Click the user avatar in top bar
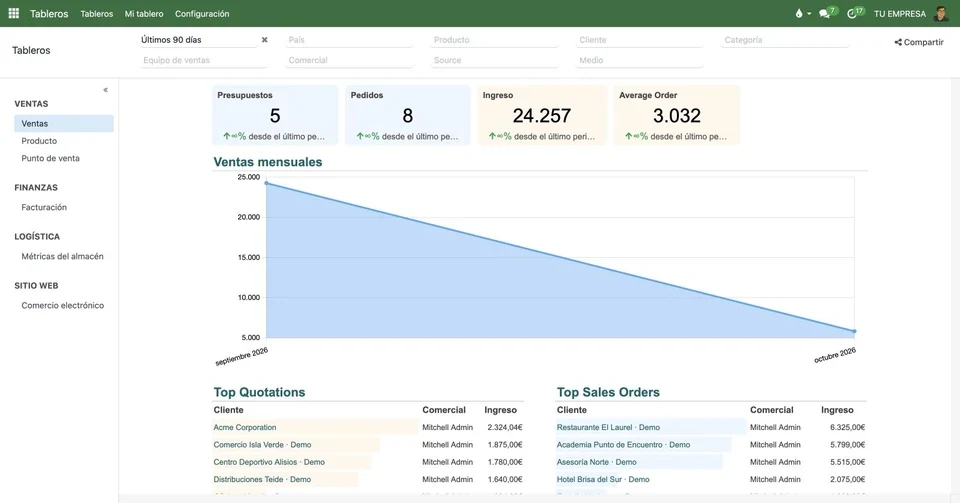 (x=942, y=13)
